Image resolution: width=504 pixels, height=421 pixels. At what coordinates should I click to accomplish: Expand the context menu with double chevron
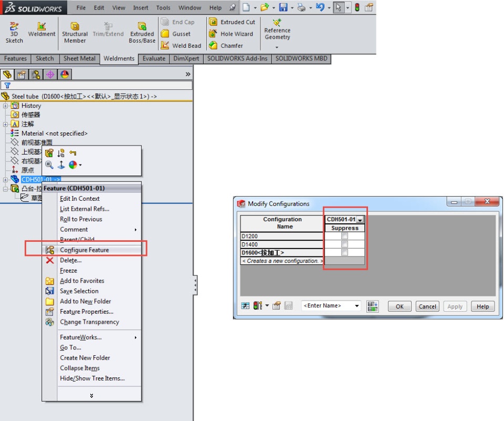tap(91, 396)
